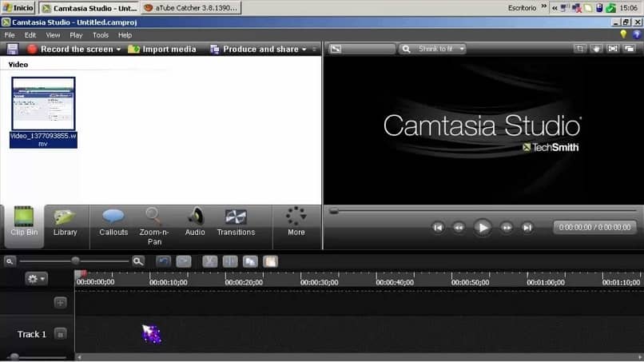Open the Shrink to fit zoom dropdown

[x=432, y=49]
